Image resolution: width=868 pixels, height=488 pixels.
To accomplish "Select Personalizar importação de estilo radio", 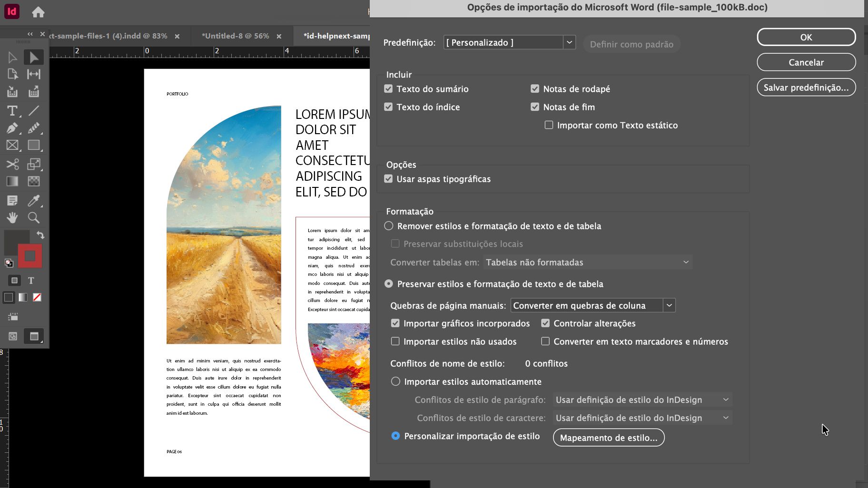I will click(395, 436).
